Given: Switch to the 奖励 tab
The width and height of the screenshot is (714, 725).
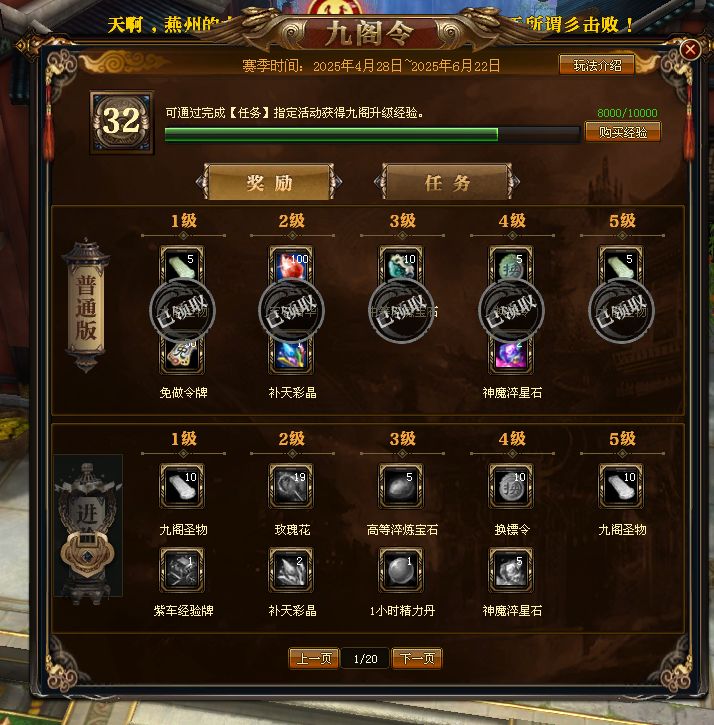Looking at the screenshot, I should pyautogui.click(x=269, y=182).
